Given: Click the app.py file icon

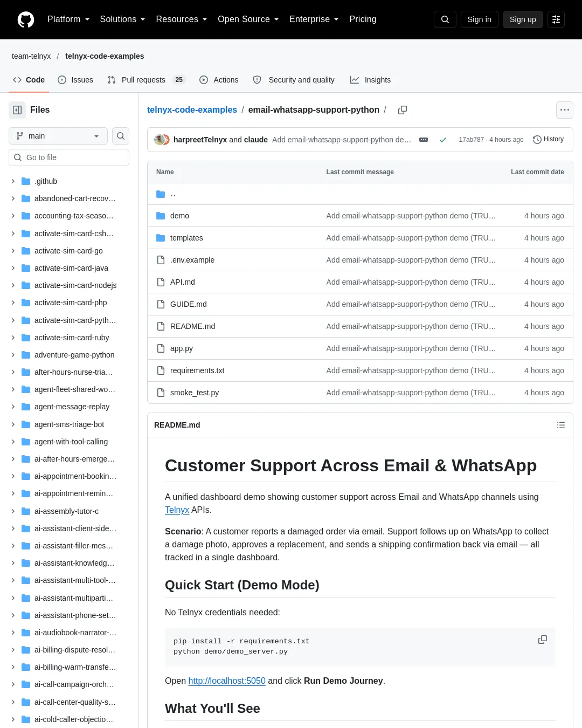Looking at the screenshot, I should coord(161,348).
